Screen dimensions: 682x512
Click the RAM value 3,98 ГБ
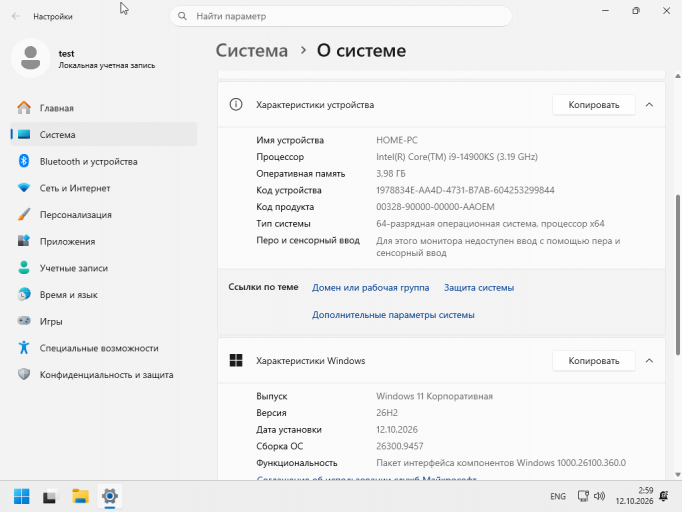[x=391, y=174]
